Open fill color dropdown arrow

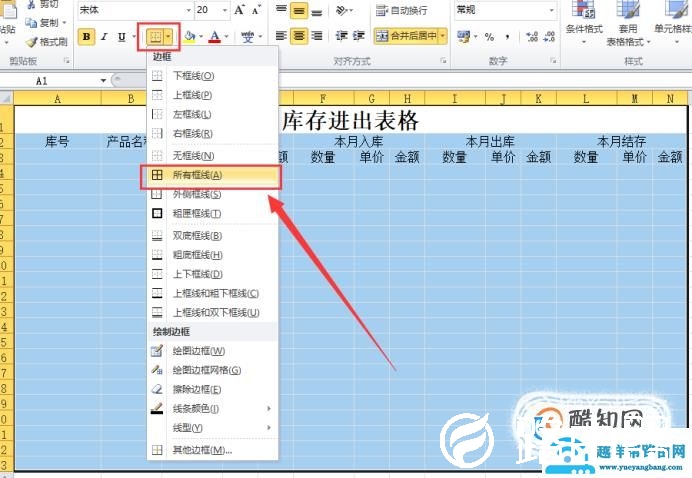(201, 37)
